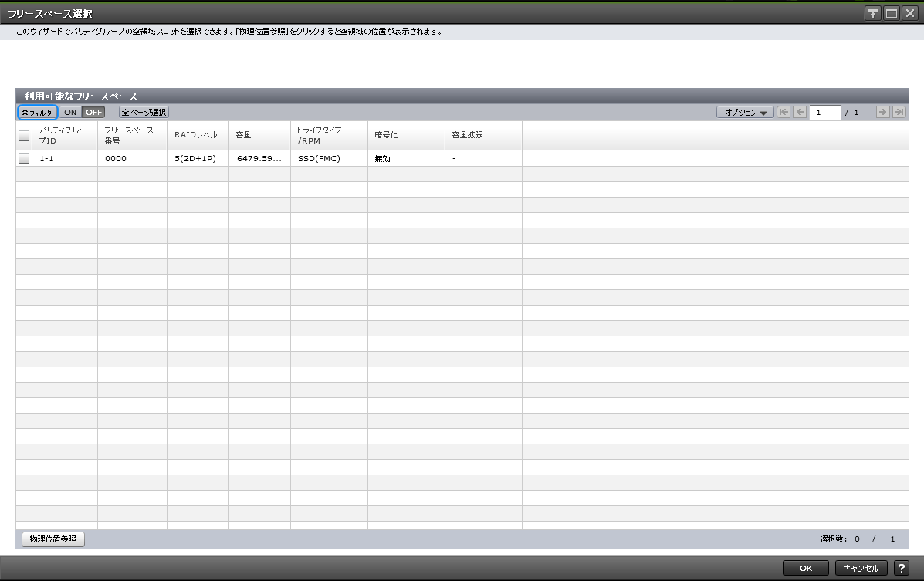Select RAID level cell 5(2D+1P)
Screen dimensions: 924x581
pyautogui.click(x=198, y=158)
